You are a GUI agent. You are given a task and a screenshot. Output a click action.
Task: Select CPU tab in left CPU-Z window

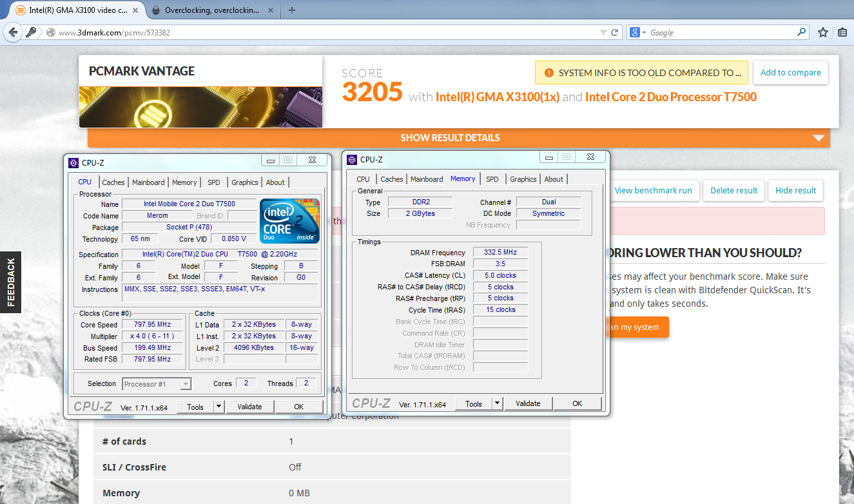(84, 182)
